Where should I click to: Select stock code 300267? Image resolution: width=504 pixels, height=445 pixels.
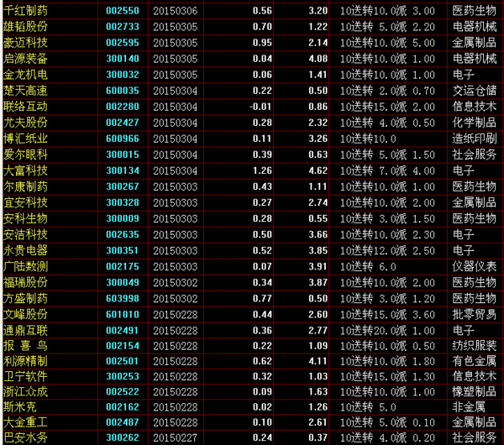point(123,186)
